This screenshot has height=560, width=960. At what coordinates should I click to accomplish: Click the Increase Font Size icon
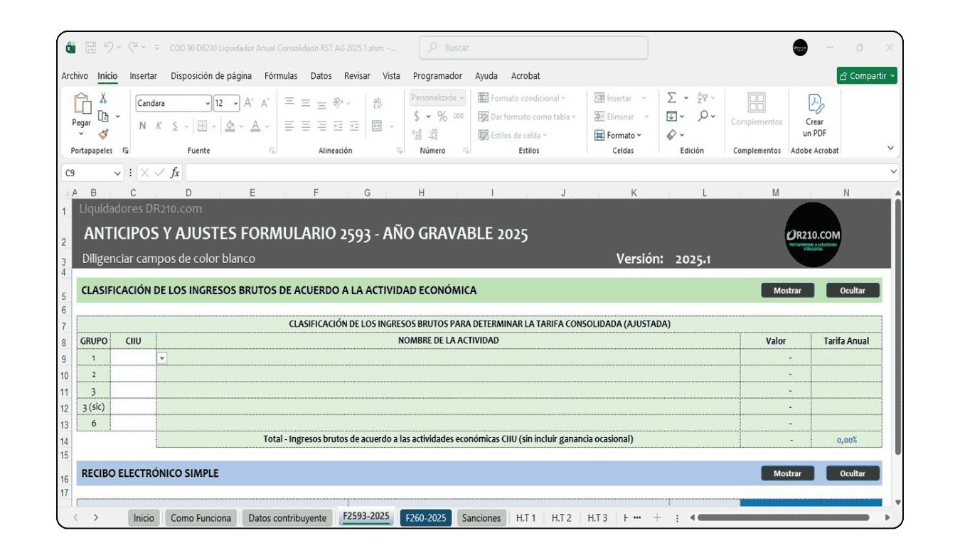248,102
